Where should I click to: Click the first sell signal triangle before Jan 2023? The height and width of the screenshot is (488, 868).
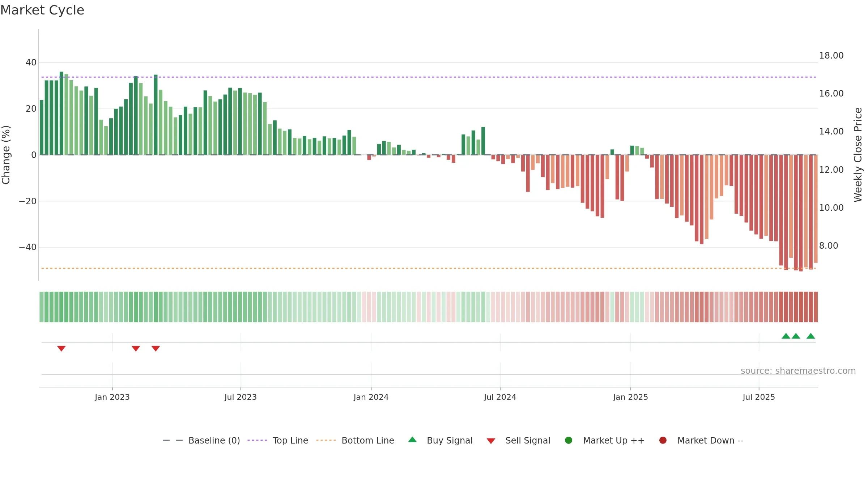click(x=61, y=348)
